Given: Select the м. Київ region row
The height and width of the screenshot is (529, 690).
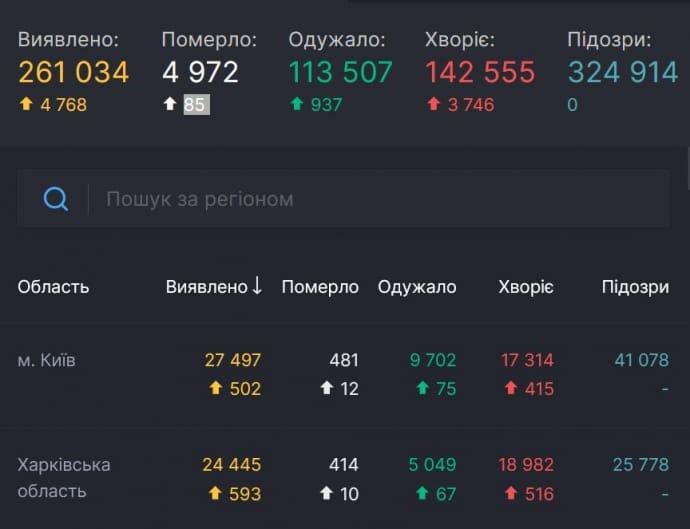Looking at the screenshot, I should coord(46,360).
